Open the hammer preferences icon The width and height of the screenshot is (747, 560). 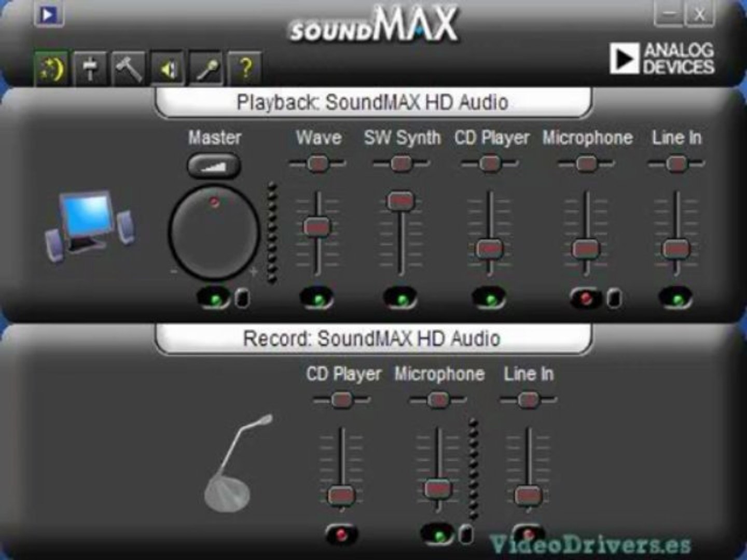tap(129, 68)
